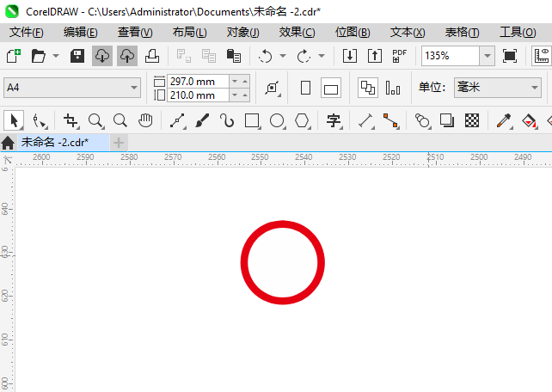Select the hook-shaped curve tool

point(227,120)
